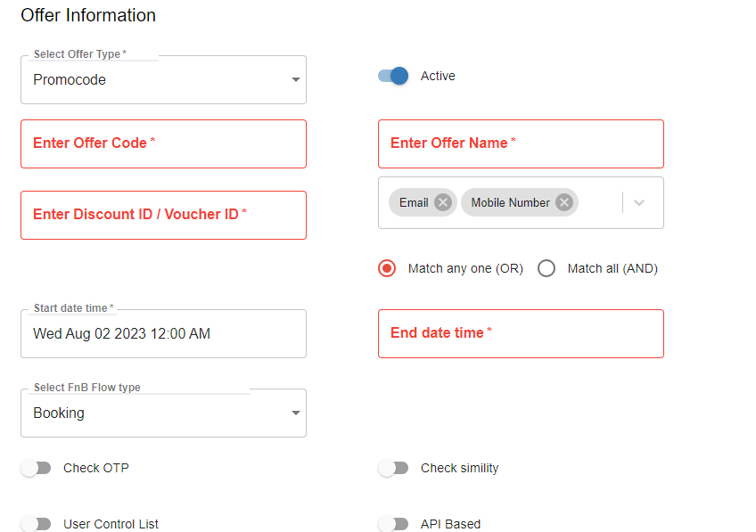The width and height of the screenshot is (756, 532).
Task: Disable the Active toggle switch
Action: 393,76
